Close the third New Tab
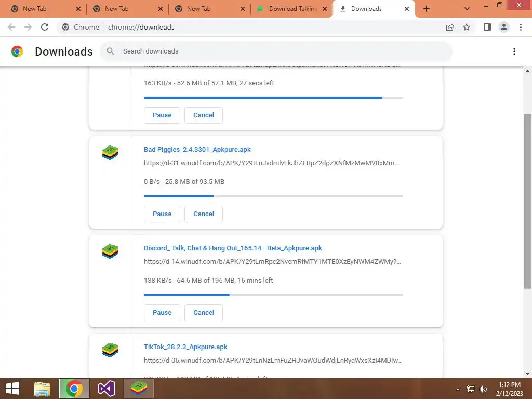 coord(243,9)
